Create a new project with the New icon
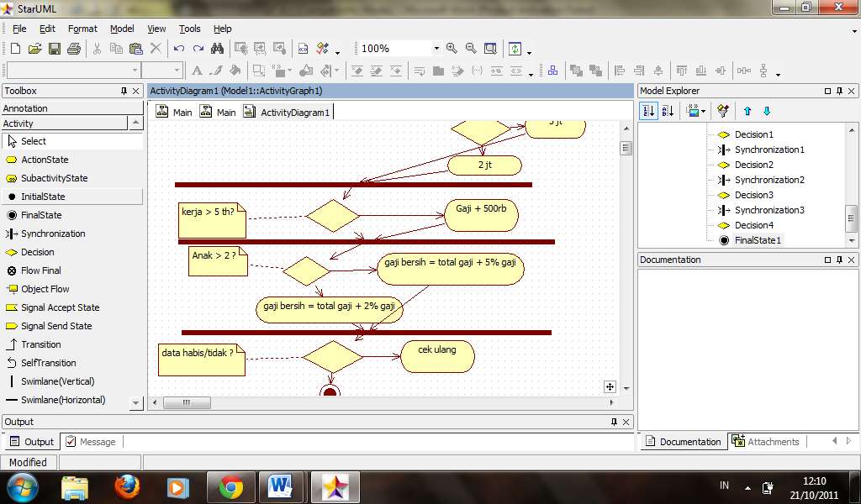The image size is (861, 504). [x=15, y=49]
